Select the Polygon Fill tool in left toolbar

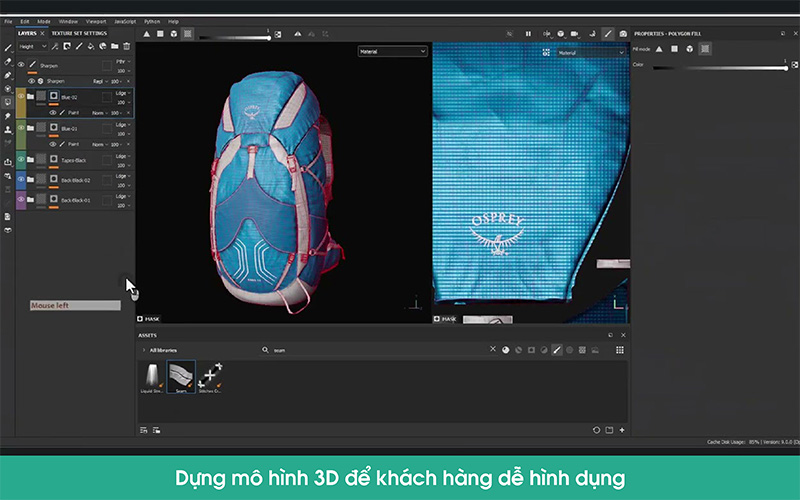tap(8, 102)
